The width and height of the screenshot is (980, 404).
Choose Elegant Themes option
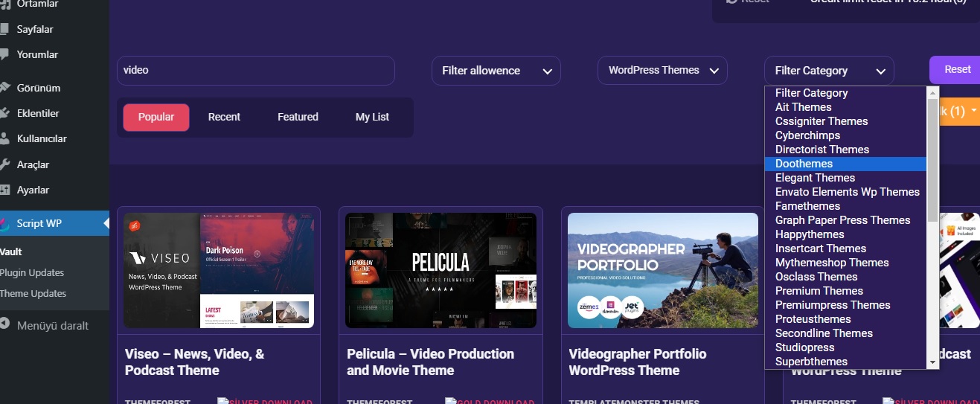click(x=845, y=178)
